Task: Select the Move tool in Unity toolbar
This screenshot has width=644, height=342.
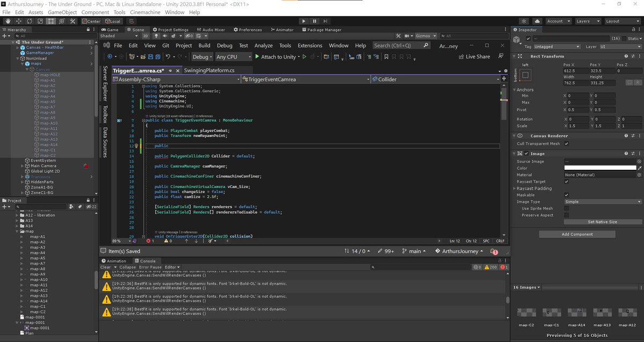Action: [x=18, y=21]
